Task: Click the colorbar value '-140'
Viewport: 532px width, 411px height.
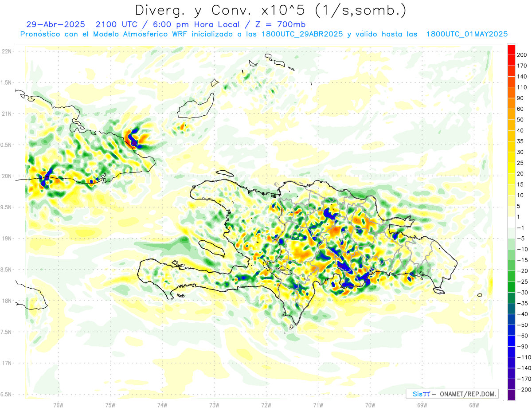Action: click(x=524, y=368)
